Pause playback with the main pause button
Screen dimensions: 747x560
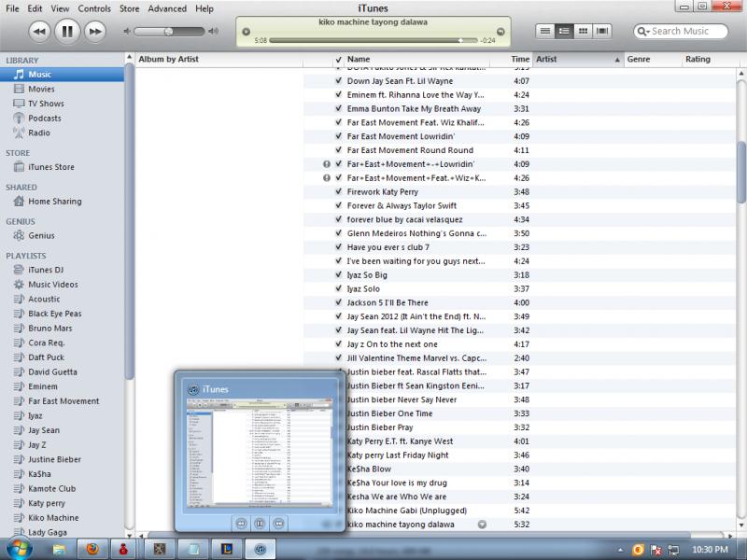coord(67,32)
